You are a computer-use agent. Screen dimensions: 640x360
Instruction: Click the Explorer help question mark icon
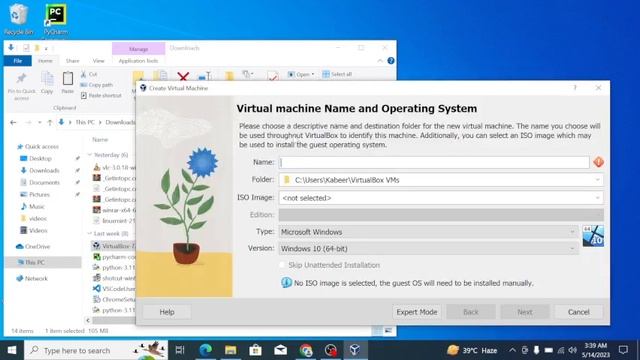pos(391,61)
